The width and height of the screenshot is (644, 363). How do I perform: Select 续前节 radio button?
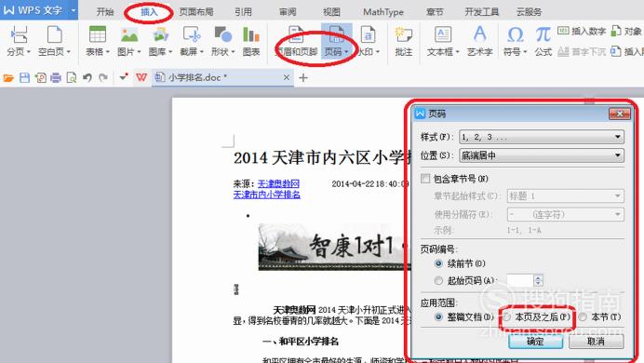coord(438,263)
